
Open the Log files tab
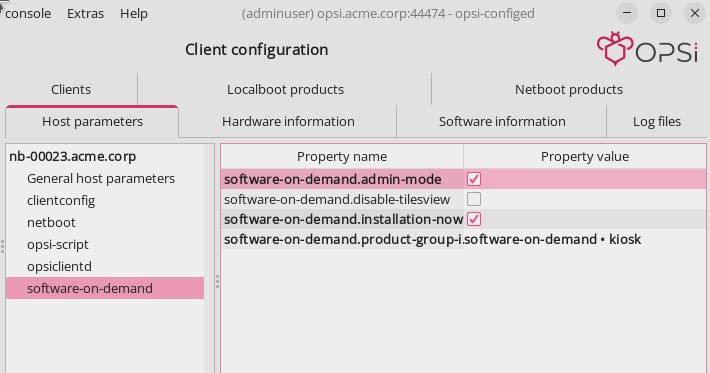click(657, 121)
